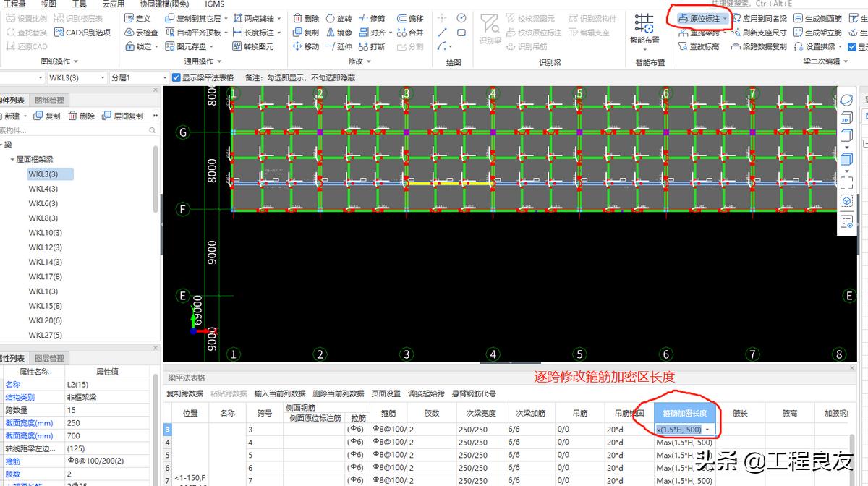Screen dimensions: 868x486
Task: Click 页面设置 button
Action: pyautogui.click(x=386, y=394)
